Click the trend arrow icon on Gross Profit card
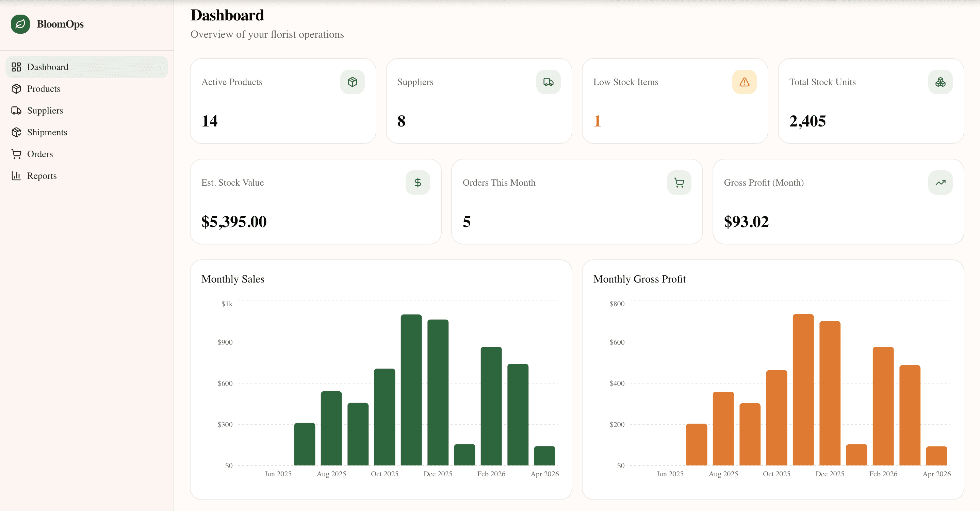Screen dimensions: 980x511 point(940,182)
